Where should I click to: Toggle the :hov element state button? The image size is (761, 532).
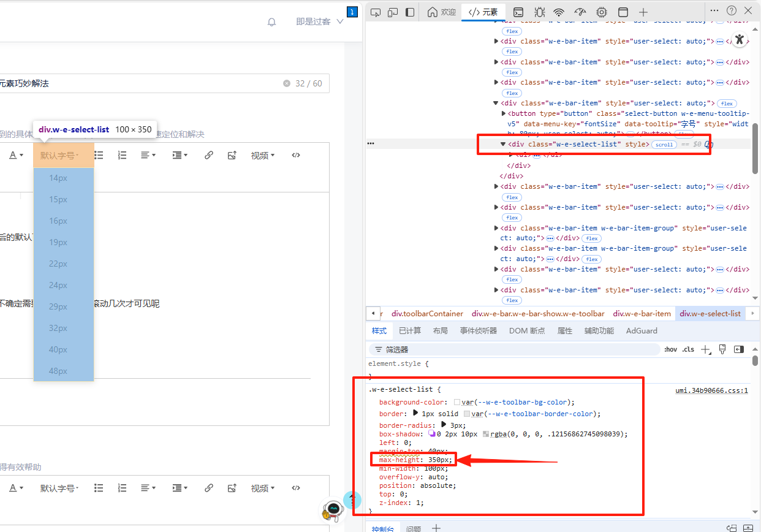(x=671, y=349)
